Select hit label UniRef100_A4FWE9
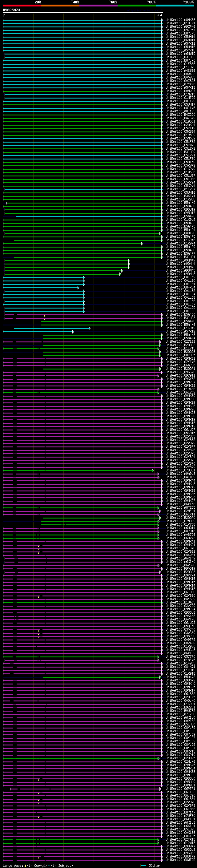 tap(180, 477)
